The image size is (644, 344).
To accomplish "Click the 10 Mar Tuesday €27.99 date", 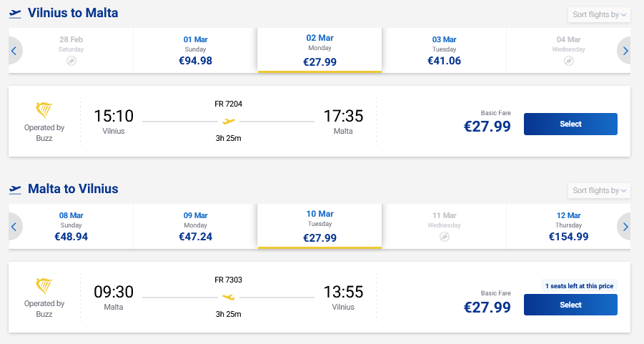I will (x=319, y=226).
